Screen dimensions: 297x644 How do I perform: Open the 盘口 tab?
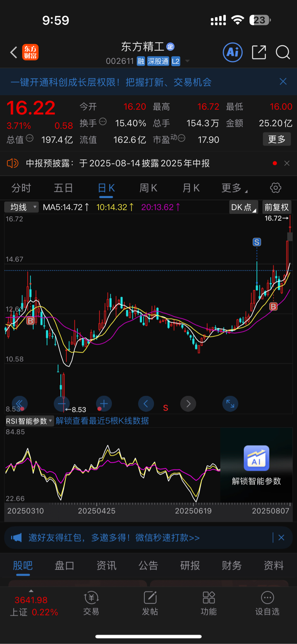pyautogui.click(x=64, y=565)
